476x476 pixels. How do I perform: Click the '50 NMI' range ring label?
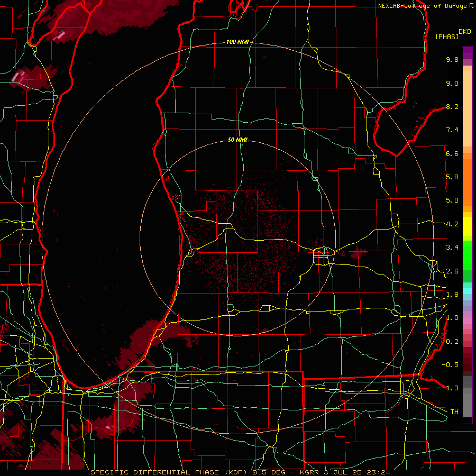pyautogui.click(x=237, y=140)
